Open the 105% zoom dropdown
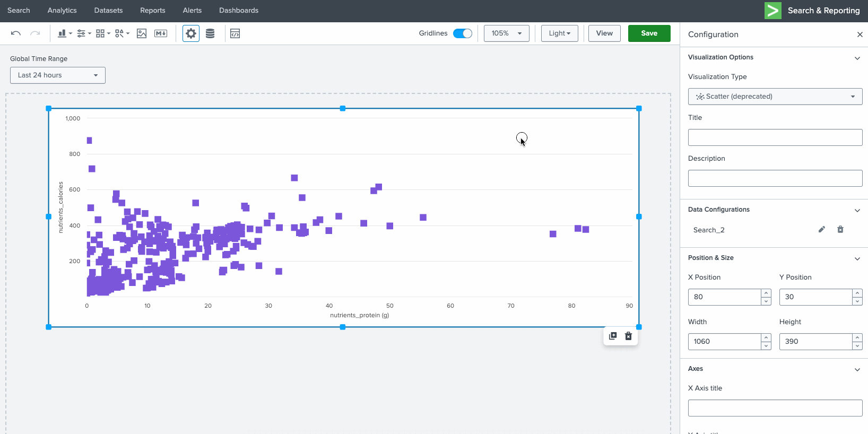868x434 pixels. point(506,33)
